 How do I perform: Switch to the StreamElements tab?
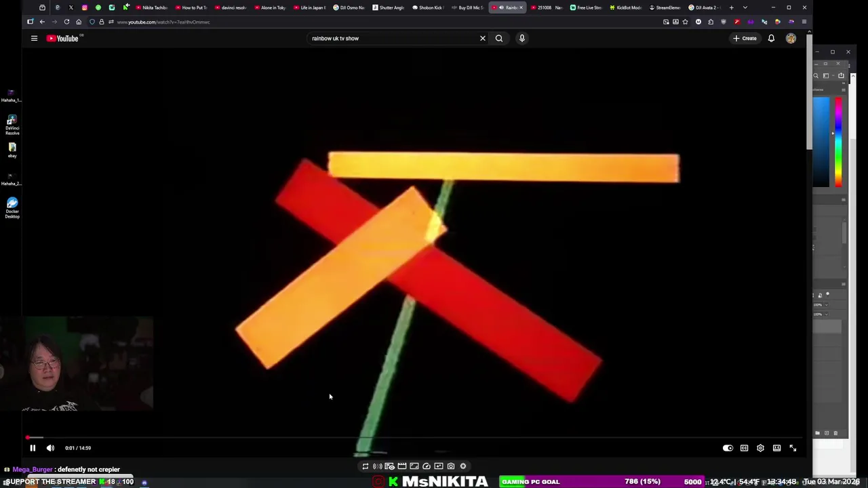click(665, 7)
